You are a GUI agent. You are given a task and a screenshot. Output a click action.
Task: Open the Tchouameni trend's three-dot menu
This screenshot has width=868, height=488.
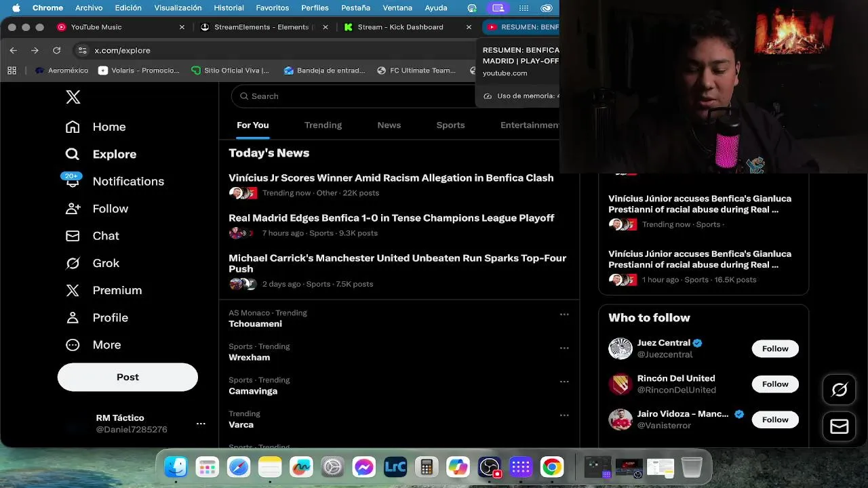(564, 314)
